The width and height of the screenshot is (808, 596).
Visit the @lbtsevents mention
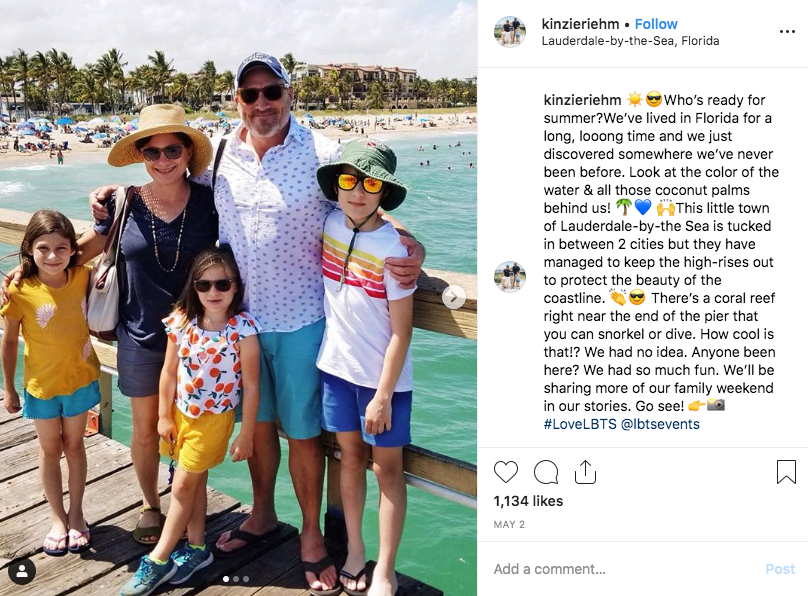[660, 424]
